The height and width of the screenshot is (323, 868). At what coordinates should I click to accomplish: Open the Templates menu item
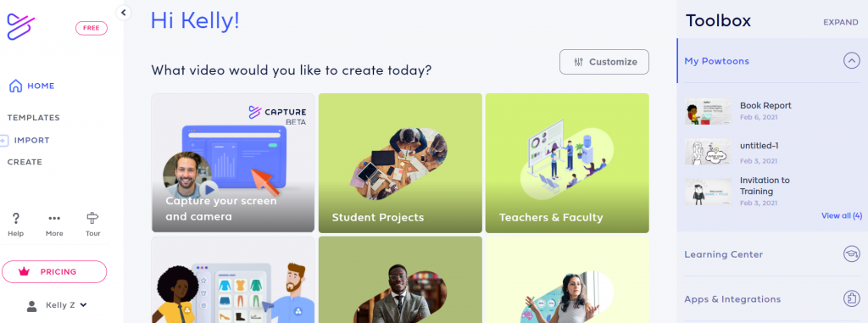click(x=33, y=118)
